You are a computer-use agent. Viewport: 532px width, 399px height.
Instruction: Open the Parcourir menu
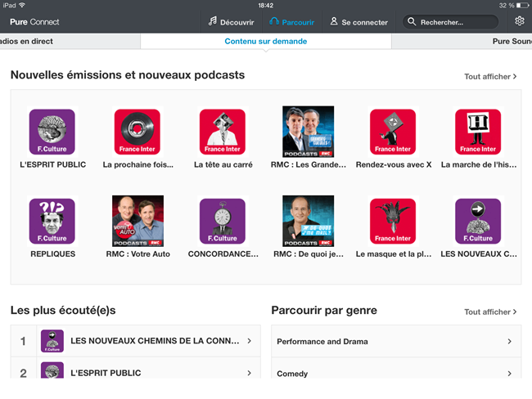tap(292, 22)
